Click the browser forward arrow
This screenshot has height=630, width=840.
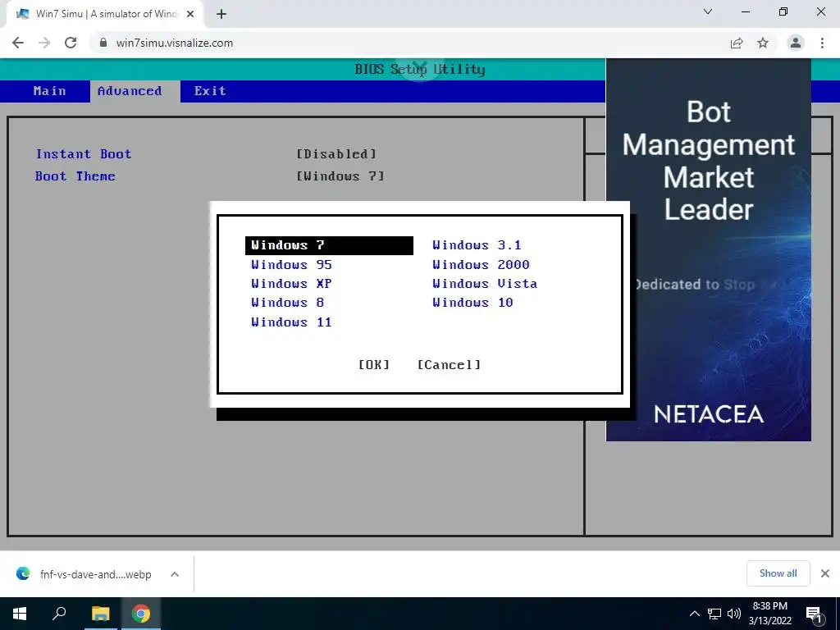pyautogui.click(x=44, y=43)
